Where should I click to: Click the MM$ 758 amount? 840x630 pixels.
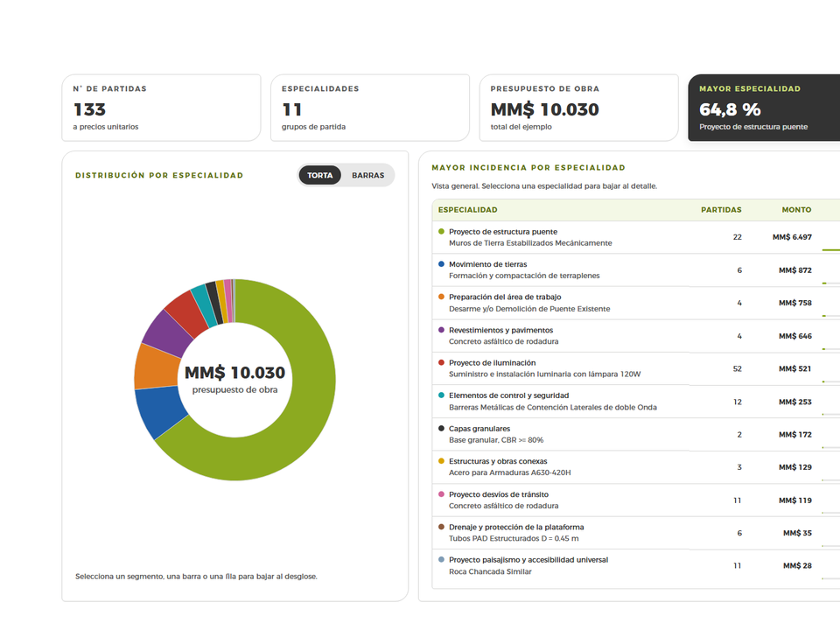795,304
